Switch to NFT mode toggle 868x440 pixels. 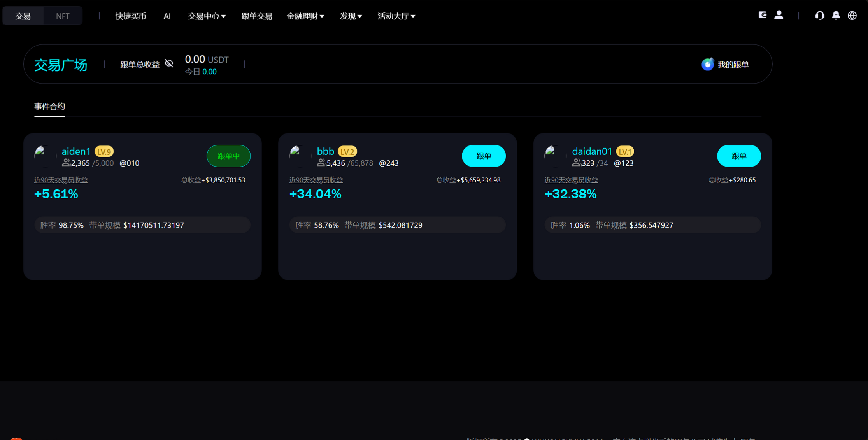[62, 16]
